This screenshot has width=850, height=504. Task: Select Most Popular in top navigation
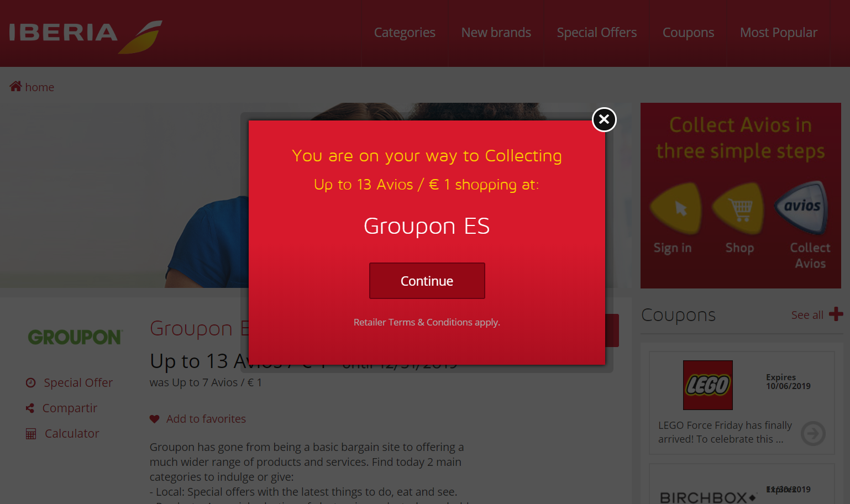[x=778, y=33]
